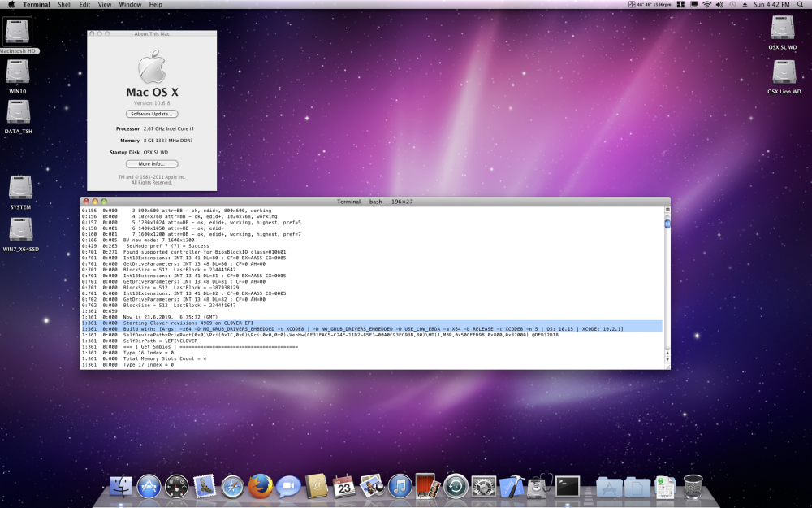Open Finder from the Dock
812x508 pixels.
click(x=121, y=487)
